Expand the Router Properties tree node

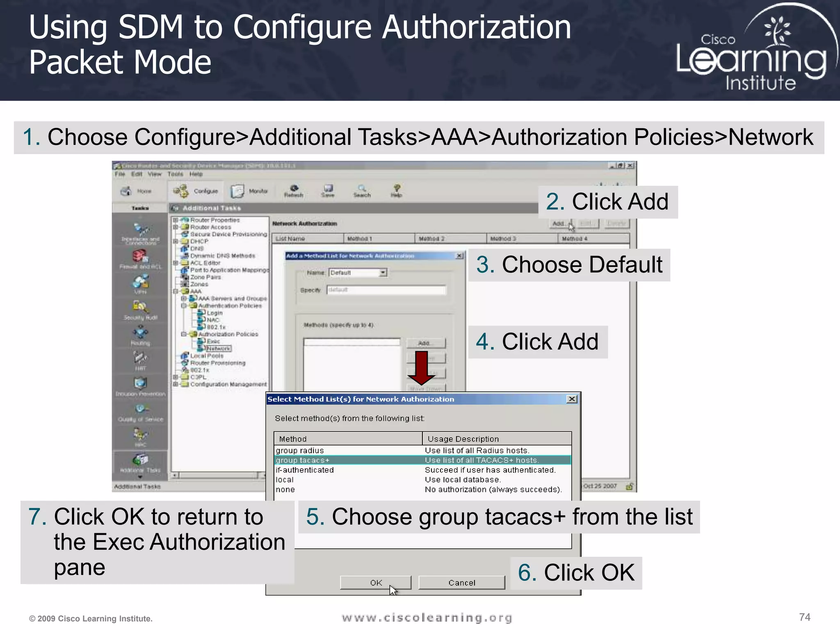point(175,220)
